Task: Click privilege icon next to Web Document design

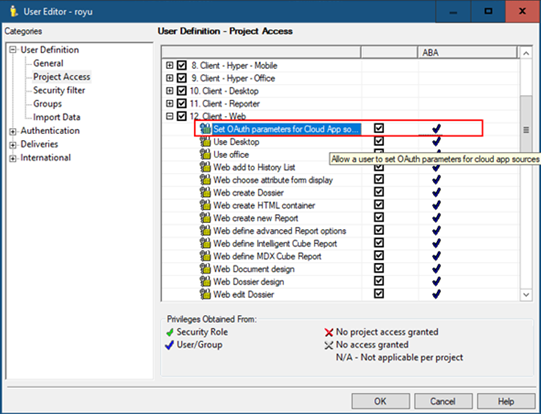Action: (205, 269)
